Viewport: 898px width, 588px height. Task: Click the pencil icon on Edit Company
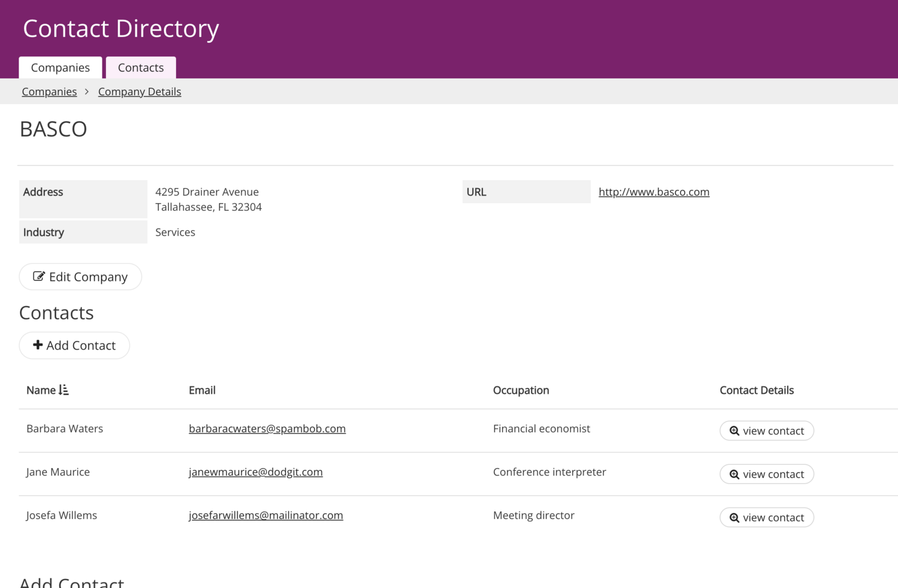(39, 276)
